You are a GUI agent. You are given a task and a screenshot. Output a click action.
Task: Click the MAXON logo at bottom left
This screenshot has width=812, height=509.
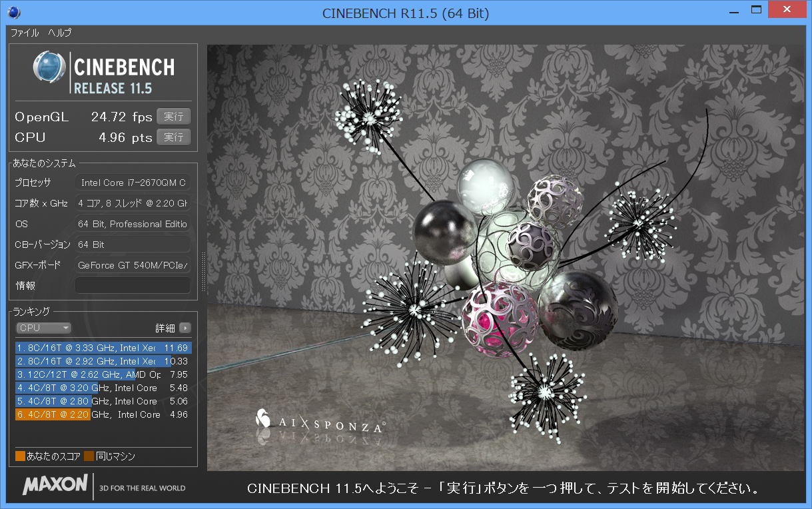(55, 484)
